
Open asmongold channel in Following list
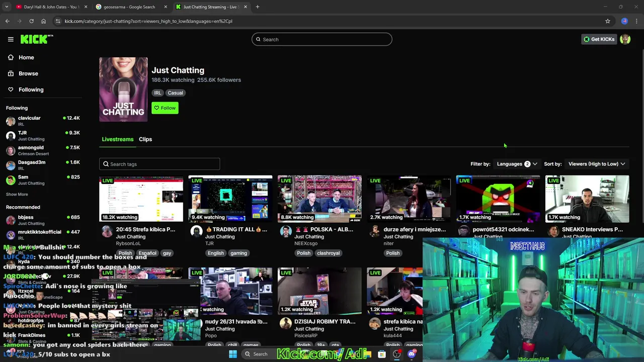(43, 150)
